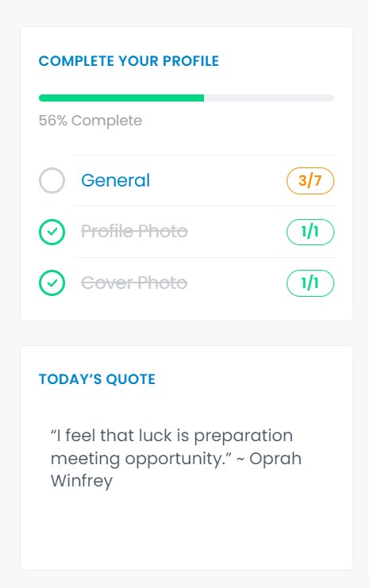Click the 1/1 badge for Profile Photo
This screenshot has width=370, height=588.
310,233
